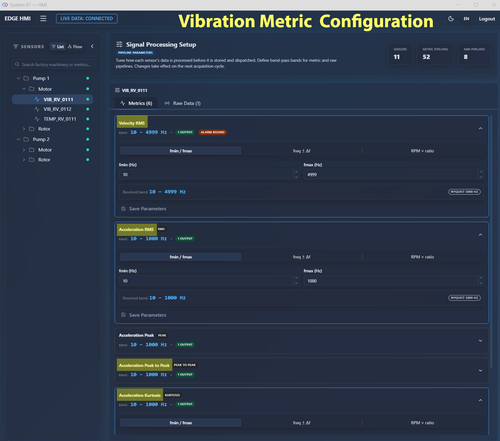Click the green status dot on the Pump 1 row
This screenshot has height=441, width=500.
click(x=88, y=78)
